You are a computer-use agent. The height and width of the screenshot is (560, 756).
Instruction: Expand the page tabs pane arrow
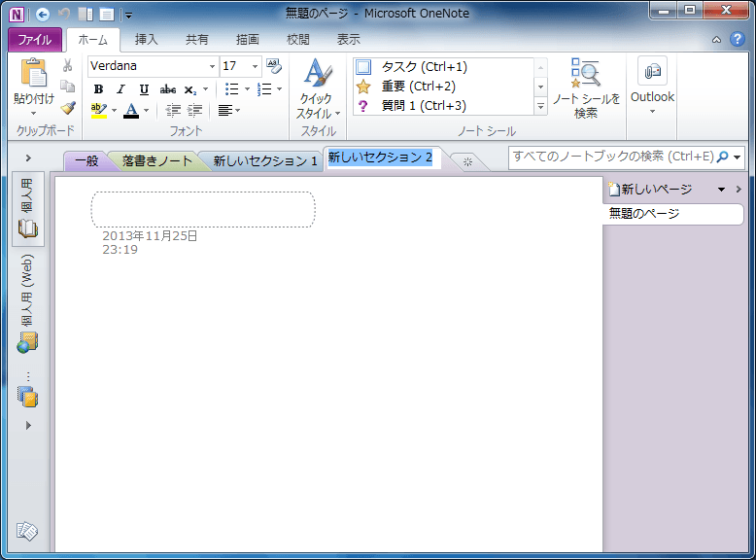click(x=739, y=190)
